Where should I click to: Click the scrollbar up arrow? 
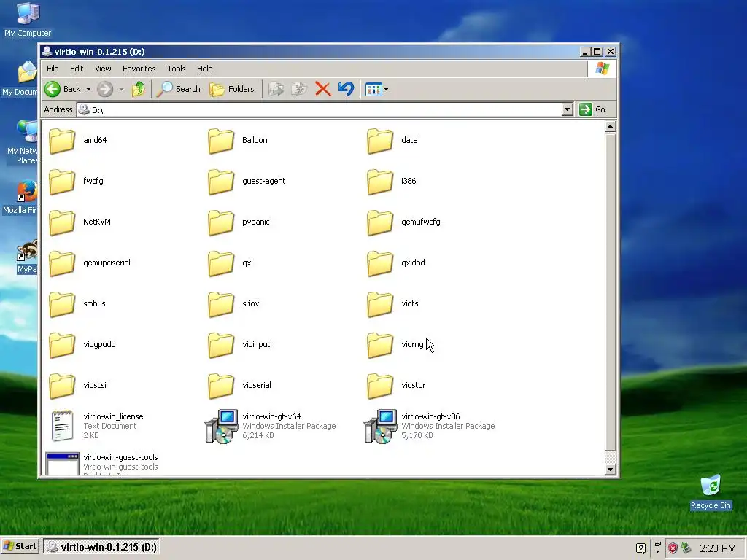(611, 126)
